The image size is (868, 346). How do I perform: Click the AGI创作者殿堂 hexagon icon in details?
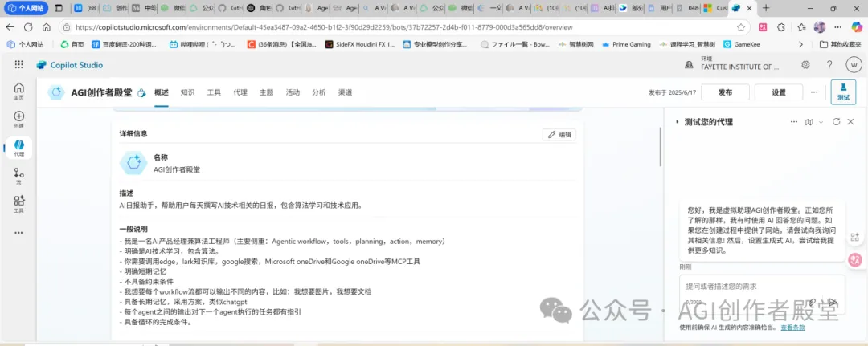tap(133, 162)
